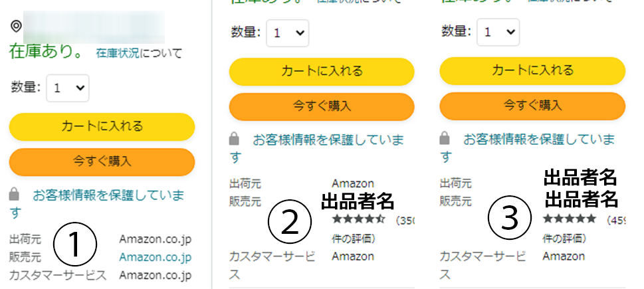This screenshot has height=289, width=644.
Task: Click the star rating in the second panel
Action: tap(358, 219)
